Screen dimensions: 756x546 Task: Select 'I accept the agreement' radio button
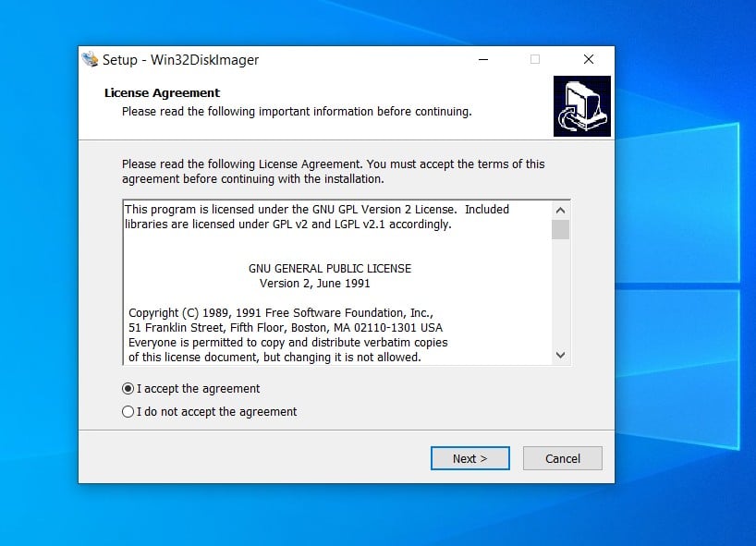click(128, 388)
